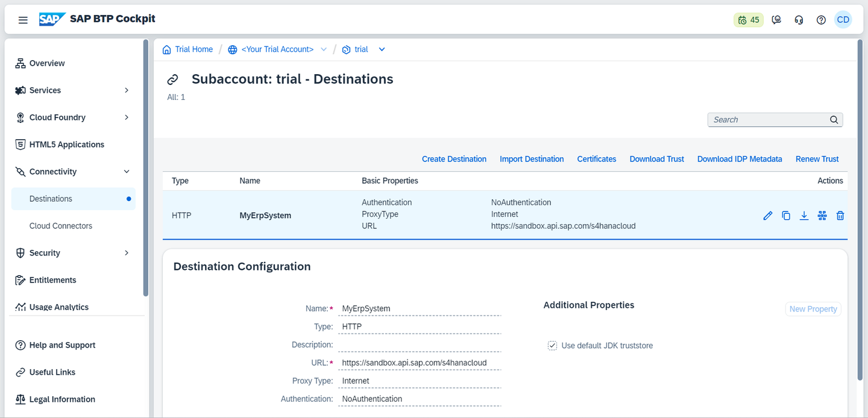This screenshot has width=868, height=418.
Task: Select the MyErpSystem name in table
Action: click(265, 216)
